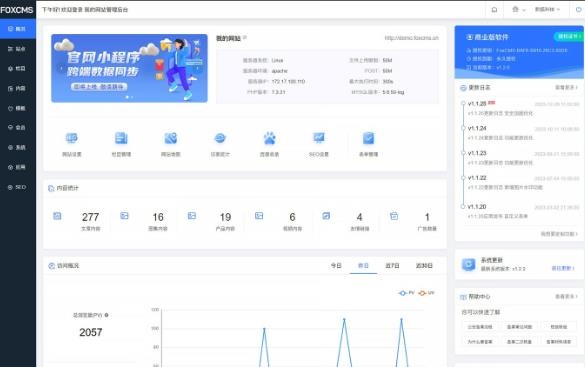Viewport: 585px width, 367px height.
Task: Click the icon beside the 1 count
Action: click(x=394, y=216)
